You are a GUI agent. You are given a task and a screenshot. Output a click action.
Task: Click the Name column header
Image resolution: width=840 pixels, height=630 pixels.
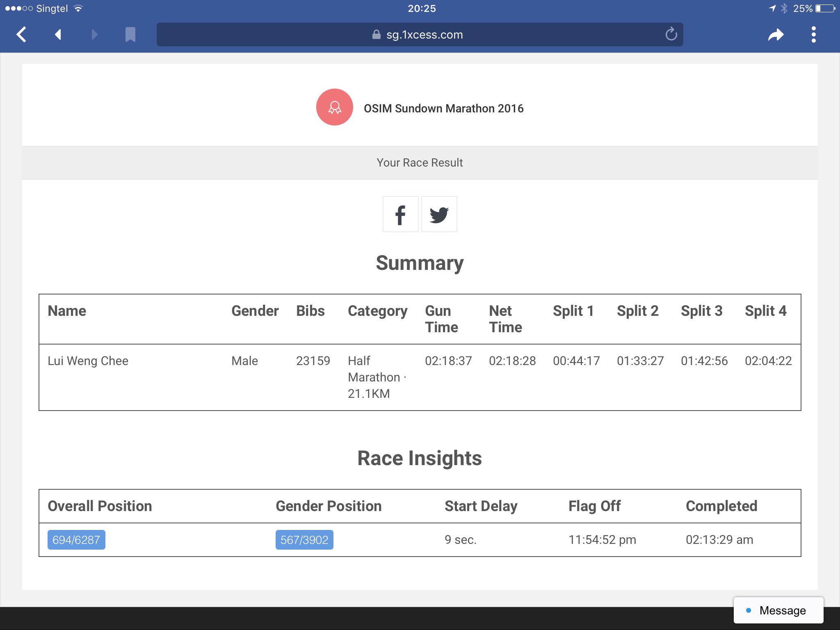[x=67, y=311]
